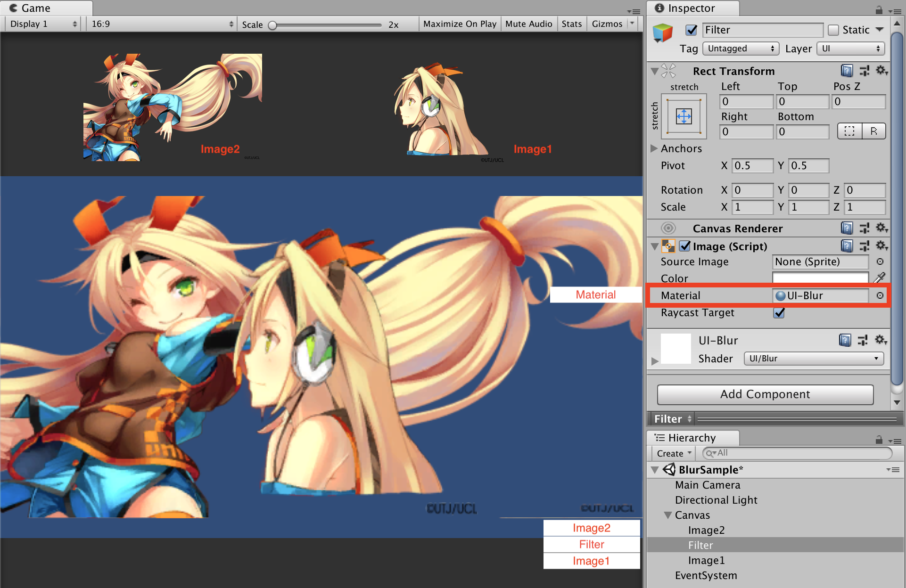This screenshot has width=906, height=588.
Task: Enable the Static checkbox
Action: pos(833,30)
